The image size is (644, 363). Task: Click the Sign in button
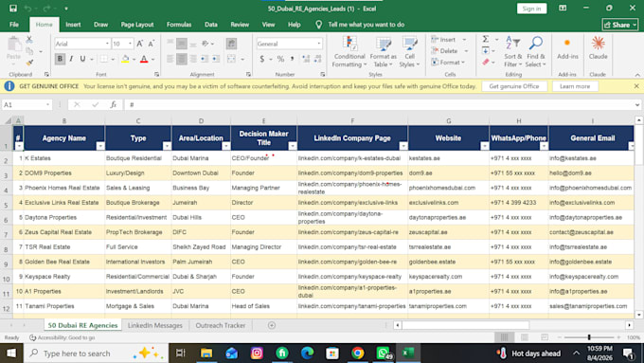coord(531,9)
